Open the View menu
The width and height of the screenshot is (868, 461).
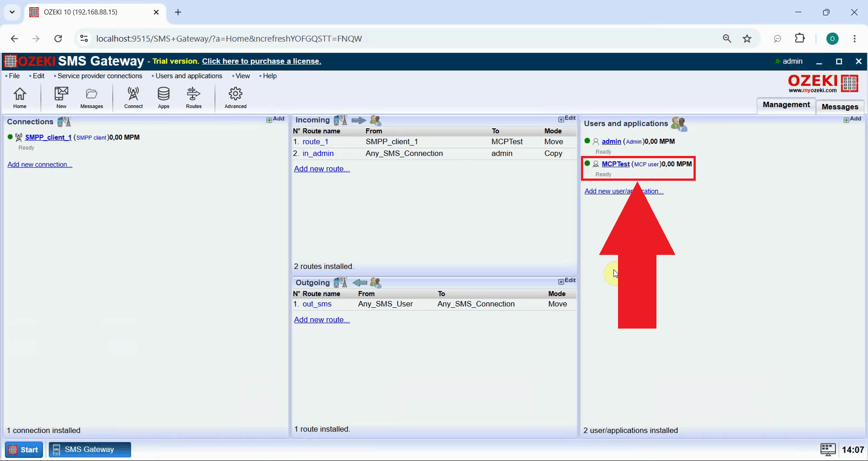(242, 76)
